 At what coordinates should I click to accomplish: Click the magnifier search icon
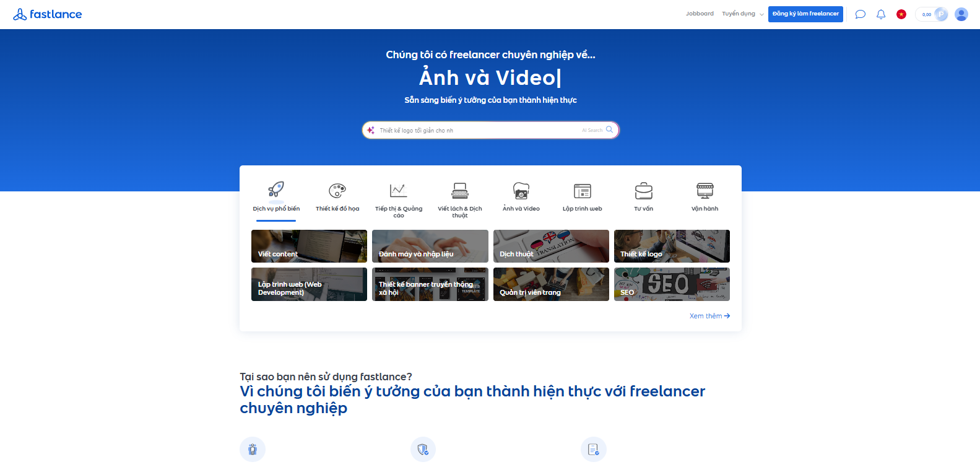click(x=609, y=130)
